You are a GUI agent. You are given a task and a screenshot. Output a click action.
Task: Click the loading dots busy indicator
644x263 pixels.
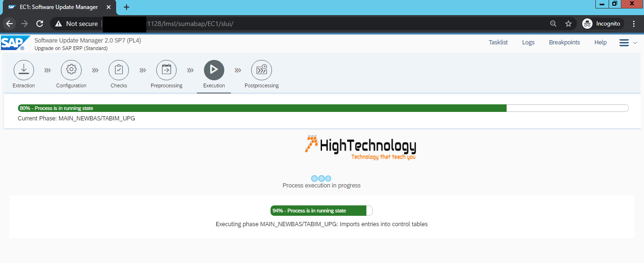tap(322, 178)
